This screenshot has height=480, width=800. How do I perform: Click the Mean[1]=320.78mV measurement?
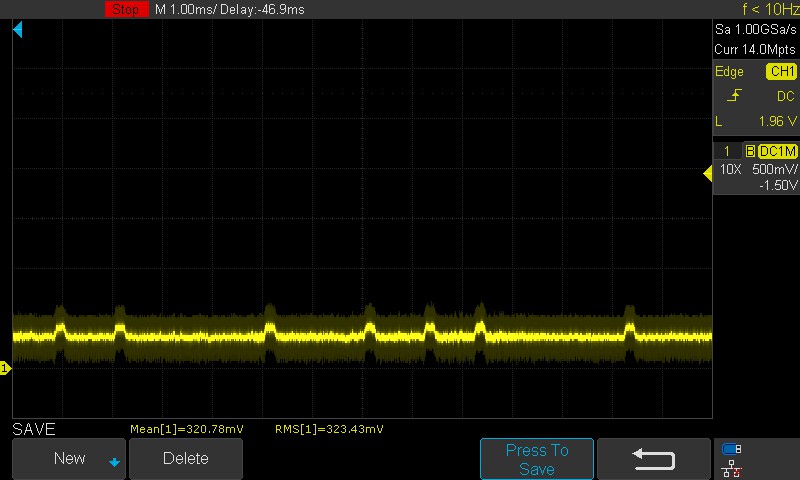tap(187, 429)
